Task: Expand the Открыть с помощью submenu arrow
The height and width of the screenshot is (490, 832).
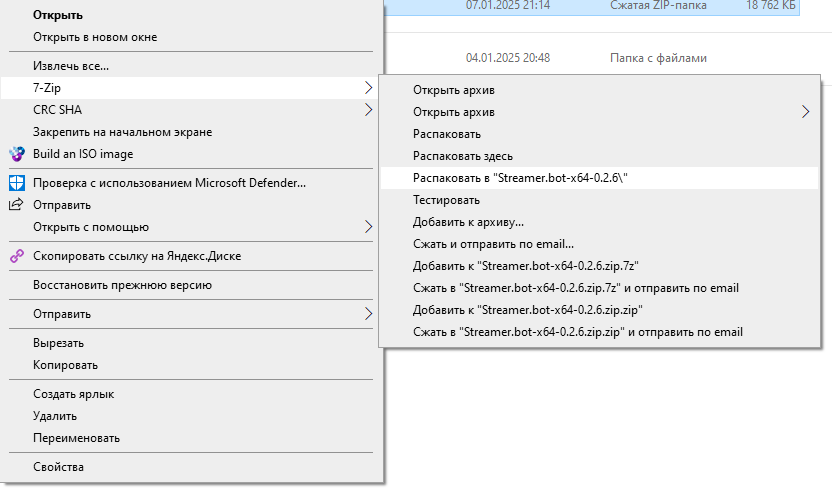Action: point(368,227)
